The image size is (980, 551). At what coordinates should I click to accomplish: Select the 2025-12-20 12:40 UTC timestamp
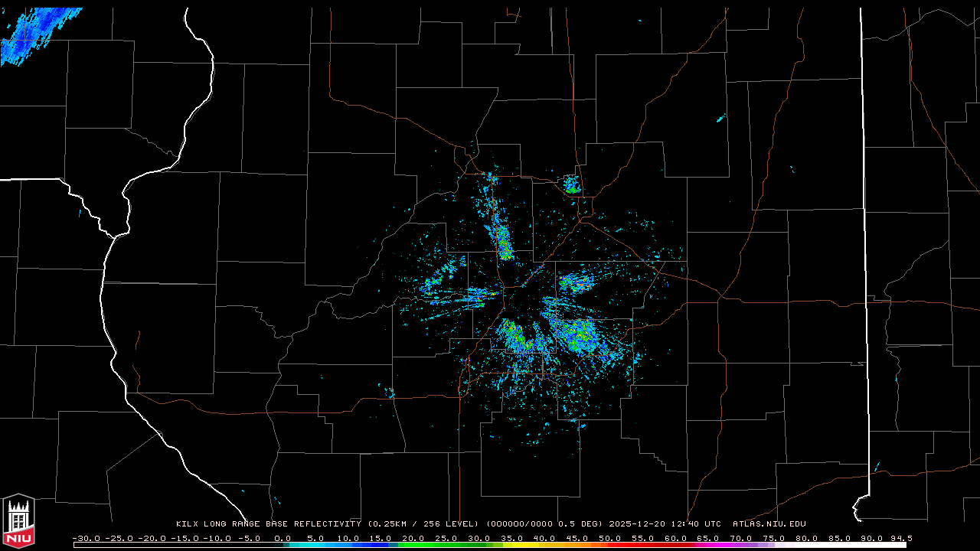coord(665,524)
